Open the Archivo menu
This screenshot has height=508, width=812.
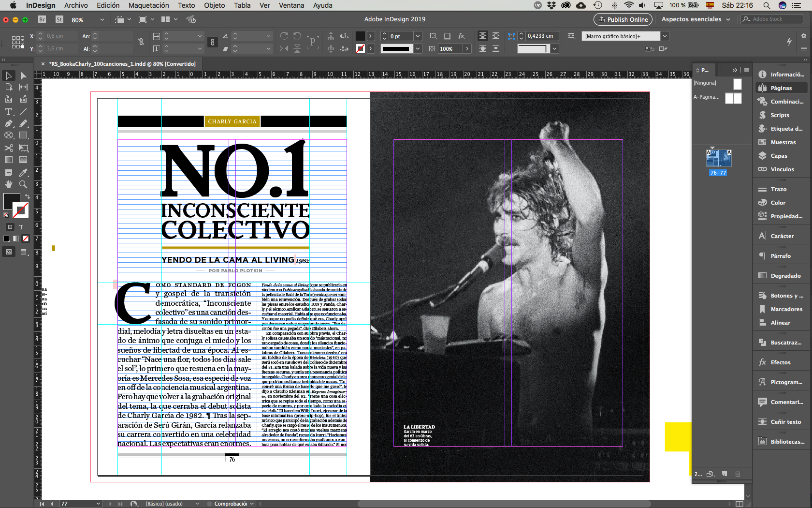click(76, 5)
